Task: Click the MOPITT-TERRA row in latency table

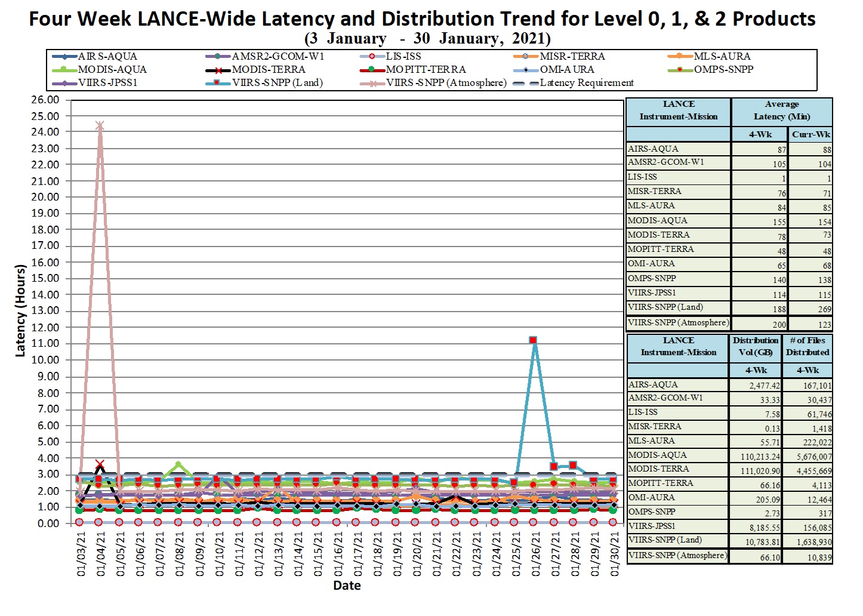Action: pos(729,250)
